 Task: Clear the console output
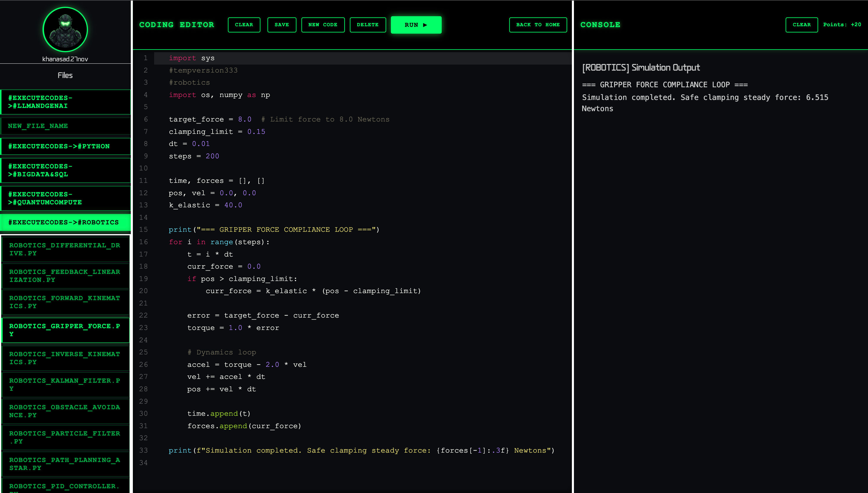(801, 25)
